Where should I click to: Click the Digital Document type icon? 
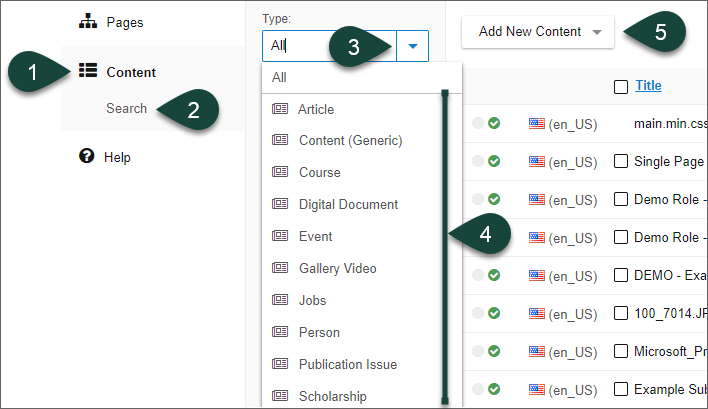tap(280, 204)
